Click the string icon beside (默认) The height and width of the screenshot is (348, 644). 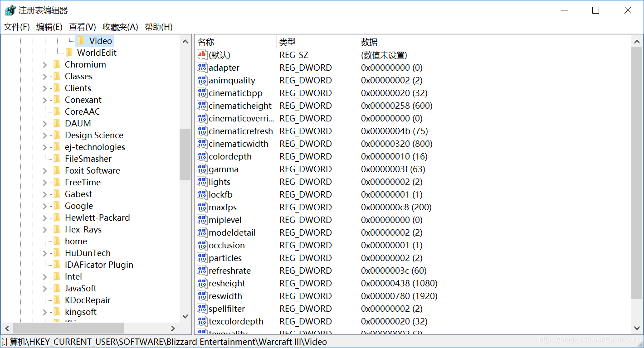[202, 55]
